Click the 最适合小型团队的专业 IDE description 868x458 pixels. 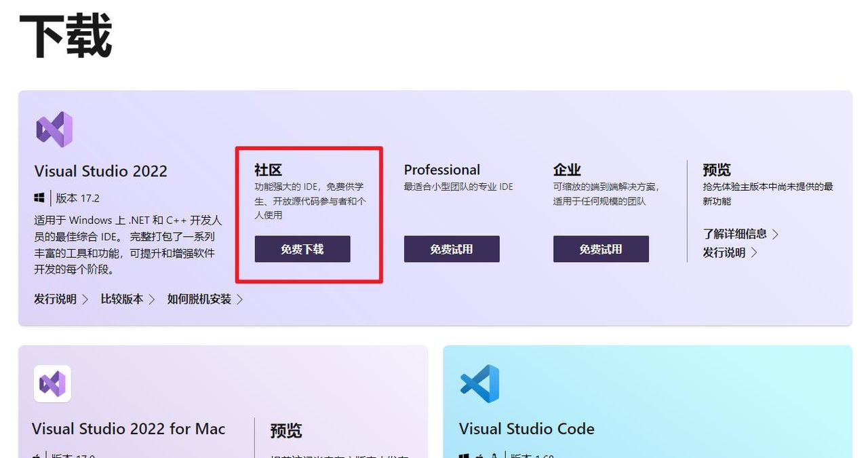click(458, 187)
